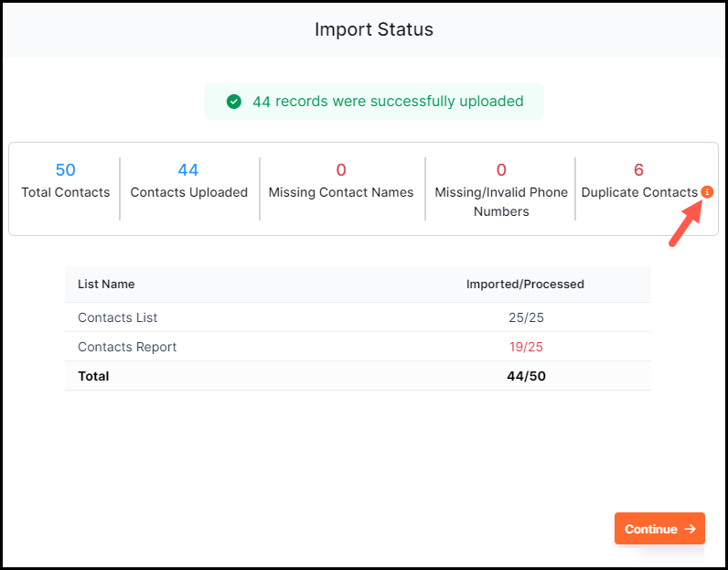Click the records successfully uploaded banner
728x570 pixels.
374,102
